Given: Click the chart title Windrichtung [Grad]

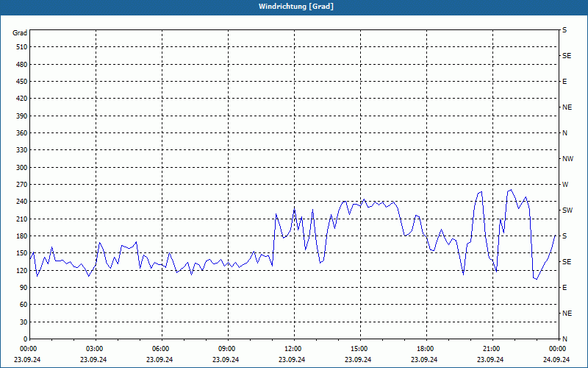Looking at the screenshot, I should tap(296, 7).
